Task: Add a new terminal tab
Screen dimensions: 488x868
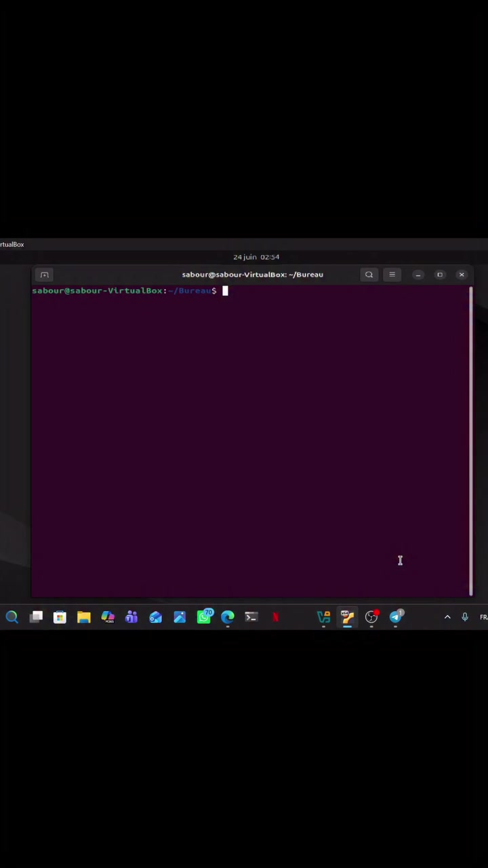Action: [x=45, y=275]
